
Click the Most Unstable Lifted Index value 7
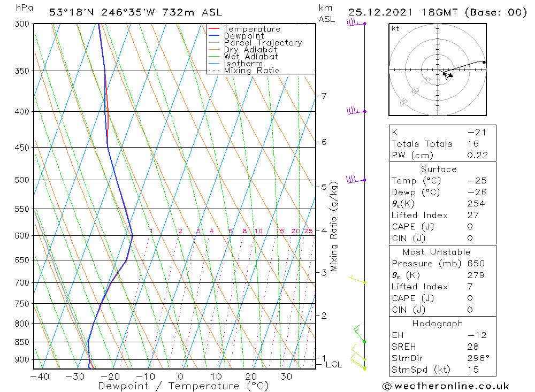coord(470,287)
